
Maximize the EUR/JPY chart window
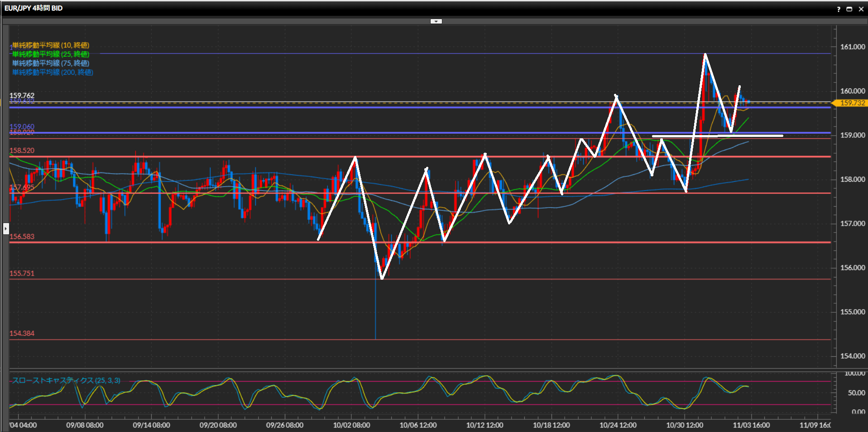tap(849, 9)
